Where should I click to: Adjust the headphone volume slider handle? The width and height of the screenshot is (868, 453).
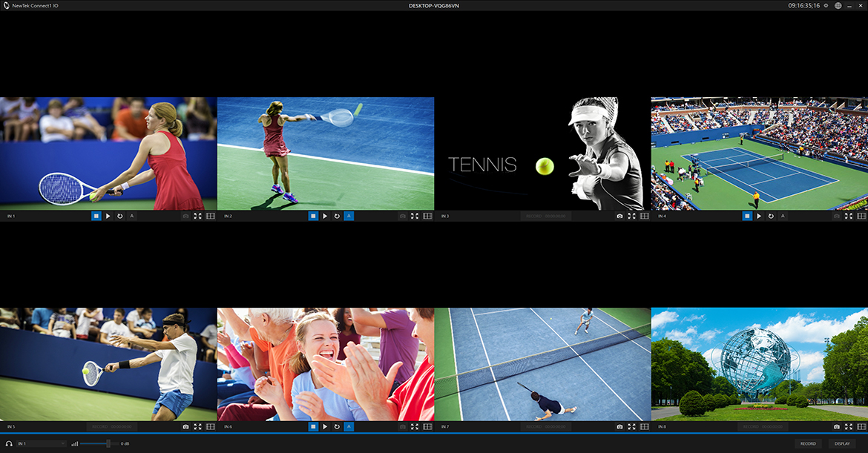point(108,443)
